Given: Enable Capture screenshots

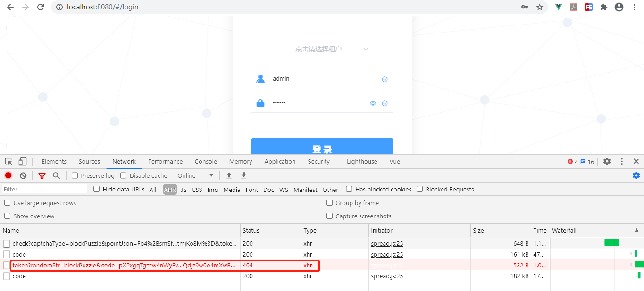Looking at the screenshot, I should pos(329,216).
